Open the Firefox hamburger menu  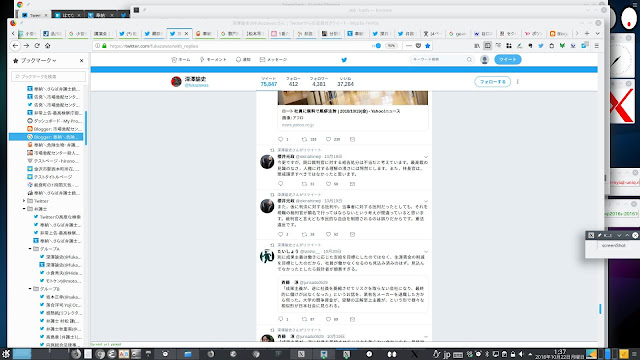596,46
